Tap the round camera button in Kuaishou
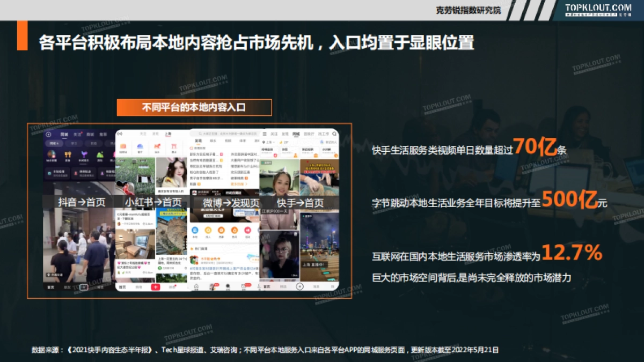 point(299,286)
